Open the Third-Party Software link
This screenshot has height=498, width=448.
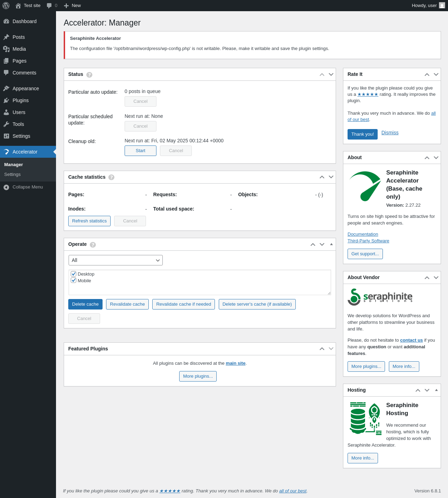[368, 241]
